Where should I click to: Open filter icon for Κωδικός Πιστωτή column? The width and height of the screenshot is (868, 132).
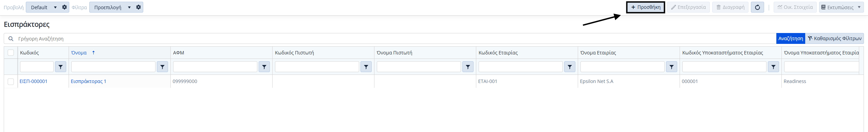pos(366,67)
